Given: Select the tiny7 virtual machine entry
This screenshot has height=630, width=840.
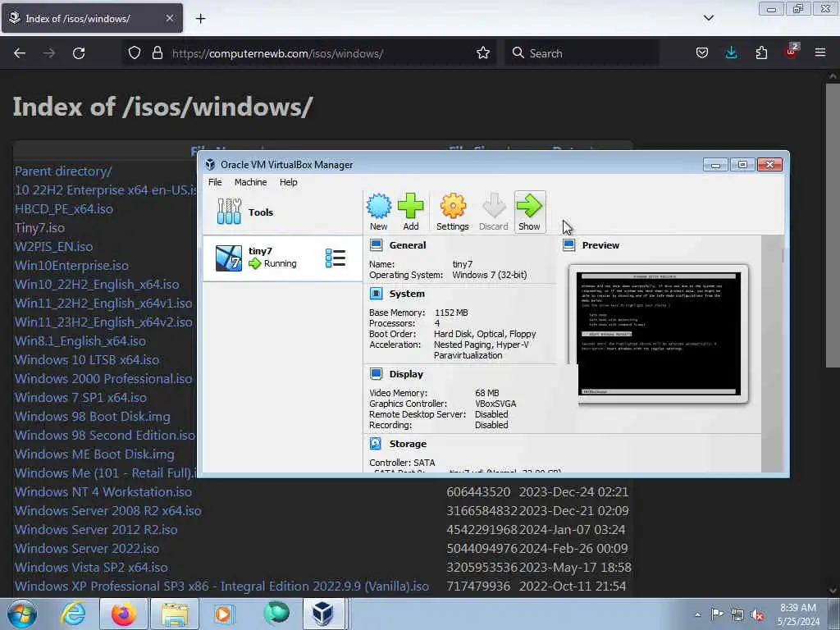Looking at the screenshot, I should click(282, 258).
